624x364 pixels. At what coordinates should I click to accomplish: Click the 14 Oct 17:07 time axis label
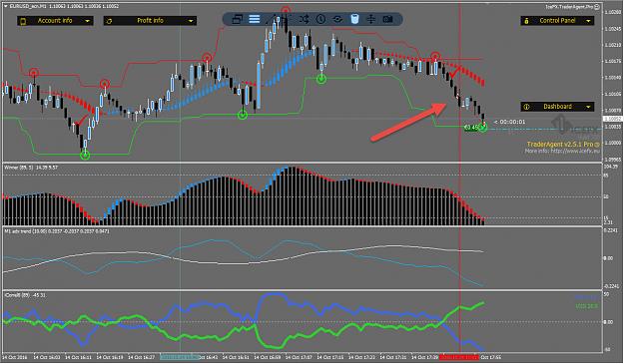click(299, 358)
